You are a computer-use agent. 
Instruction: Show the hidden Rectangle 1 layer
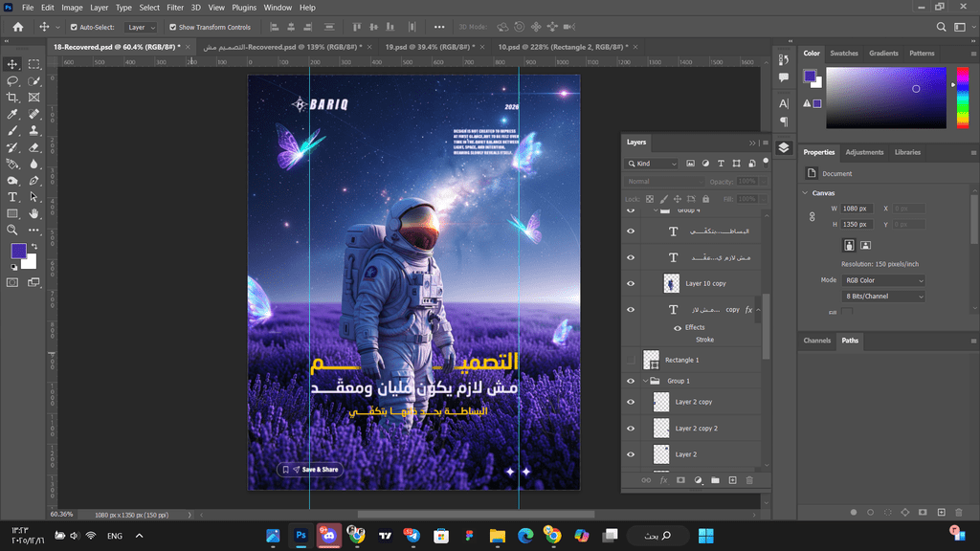(x=630, y=360)
